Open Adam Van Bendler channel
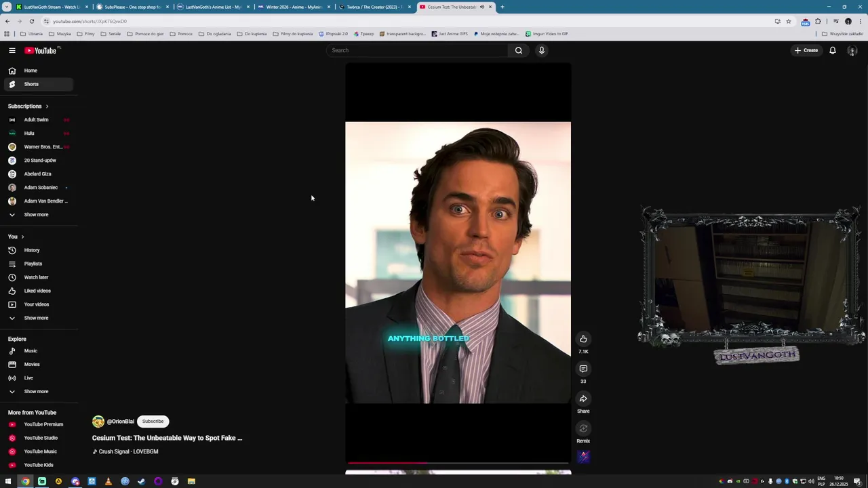The width and height of the screenshot is (868, 488). coord(40,201)
